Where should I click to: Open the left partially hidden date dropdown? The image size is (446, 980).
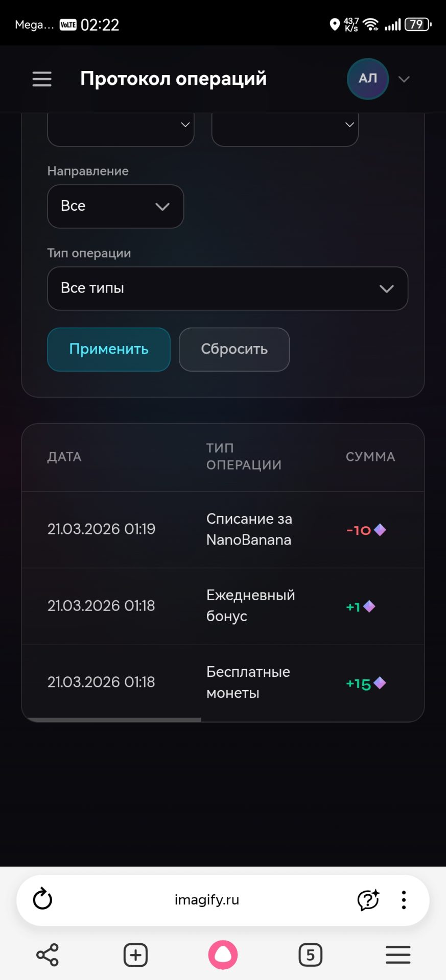point(121,128)
